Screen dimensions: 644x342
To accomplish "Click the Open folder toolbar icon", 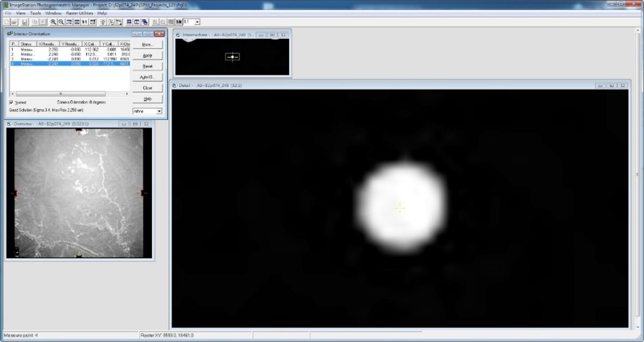I will coord(14,22).
